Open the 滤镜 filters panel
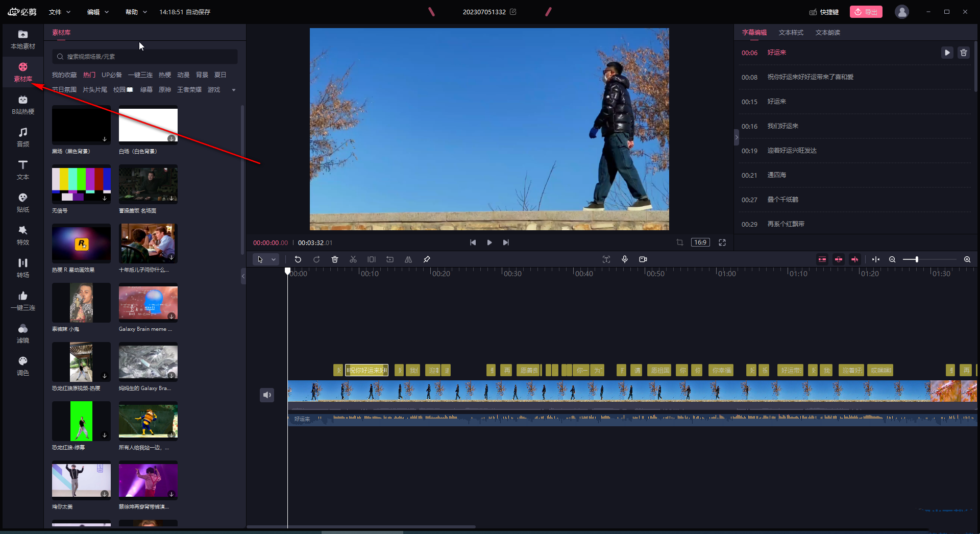 [23, 333]
